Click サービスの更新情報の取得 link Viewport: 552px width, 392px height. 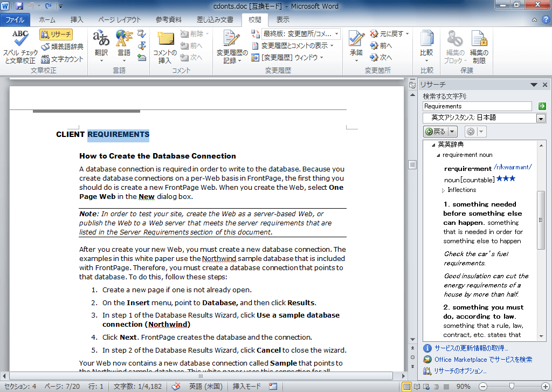471,348
